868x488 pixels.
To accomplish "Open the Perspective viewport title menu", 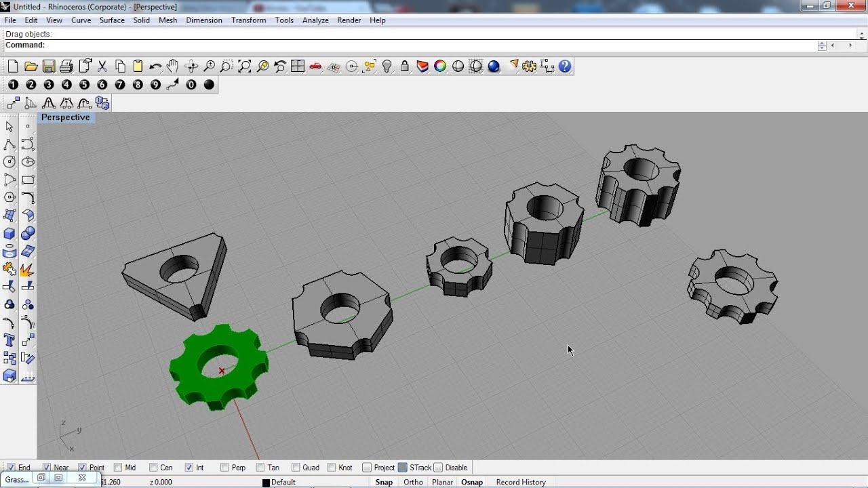I will coord(65,117).
